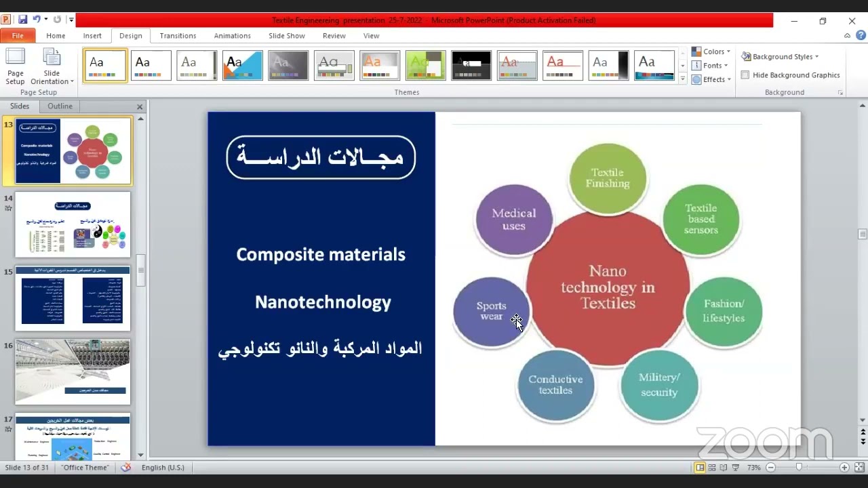This screenshot has width=868, height=488.
Task: Switch to the View ribbon tab
Action: 371,36
